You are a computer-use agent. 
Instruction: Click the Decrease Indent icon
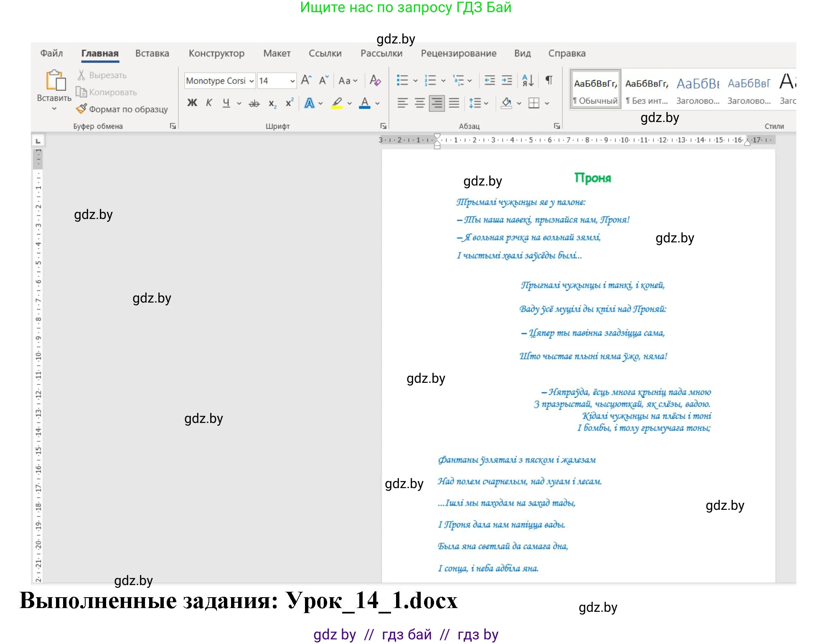coord(490,80)
